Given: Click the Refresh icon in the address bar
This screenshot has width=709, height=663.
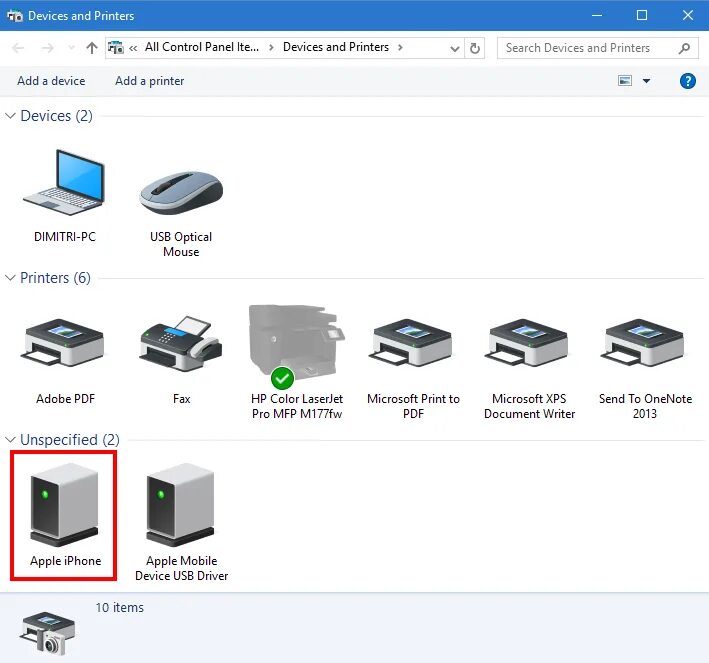Looking at the screenshot, I should (x=474, y=47).
